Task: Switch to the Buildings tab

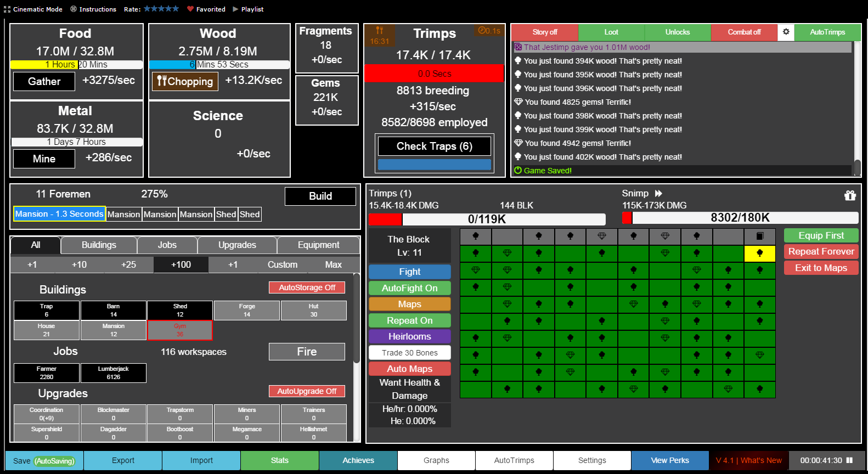Action: [99, 245]
